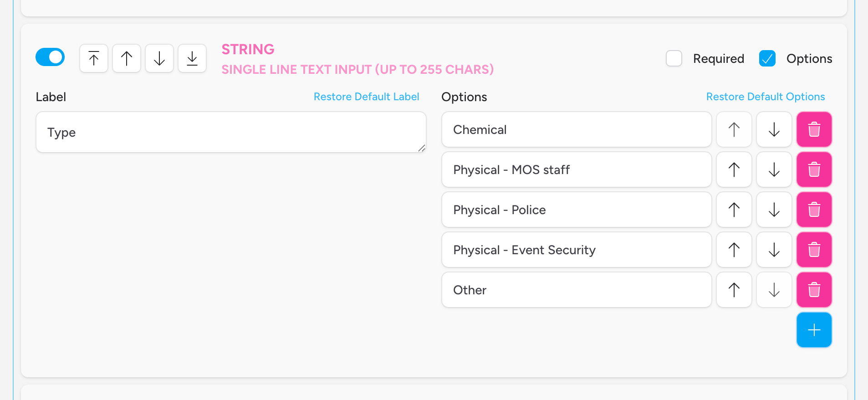The width and height of the screenshot is (868, 400).
Task: Move the field to the bottom
Action: point(192,58)
